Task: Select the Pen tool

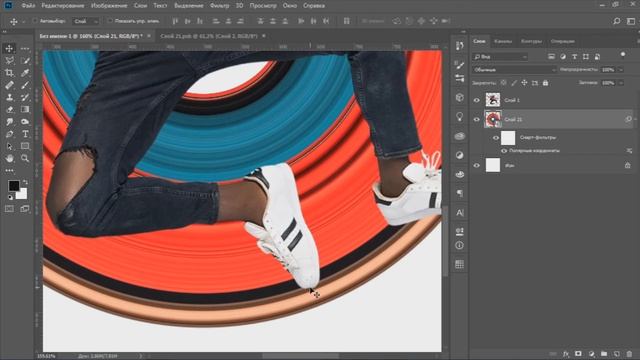Action: (9, 134)
